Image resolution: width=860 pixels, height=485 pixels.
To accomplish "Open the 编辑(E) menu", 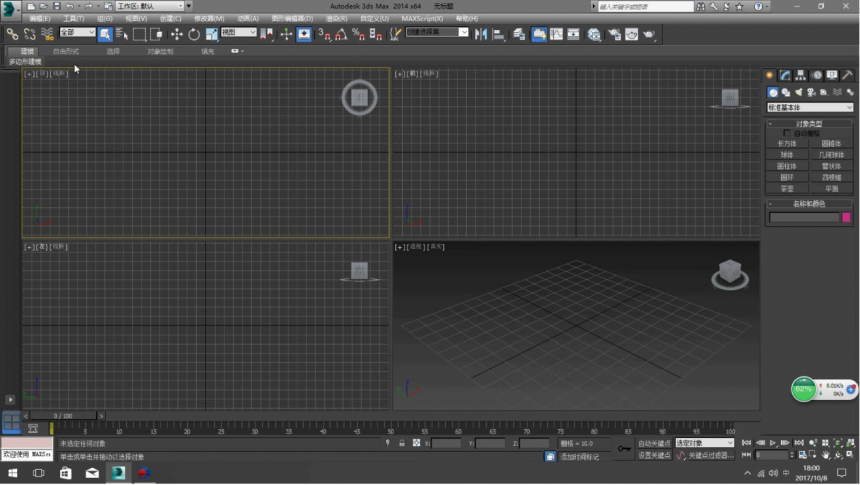I will 39,19.
